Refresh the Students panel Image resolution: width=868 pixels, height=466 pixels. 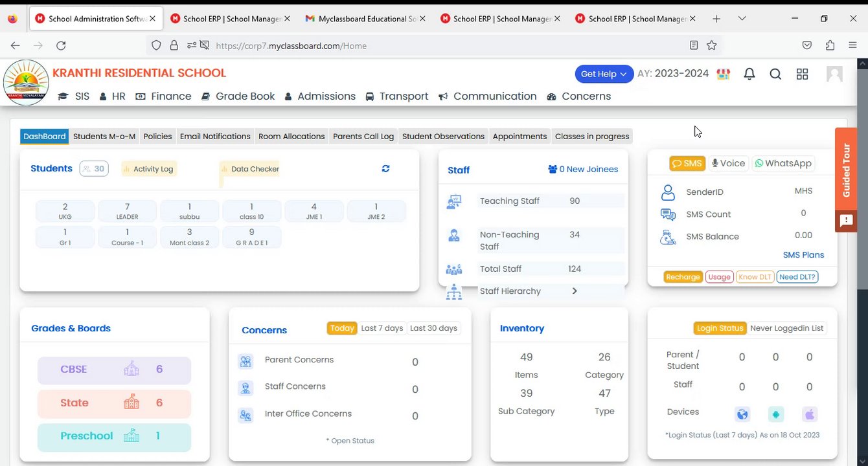(x=385, y=168)
